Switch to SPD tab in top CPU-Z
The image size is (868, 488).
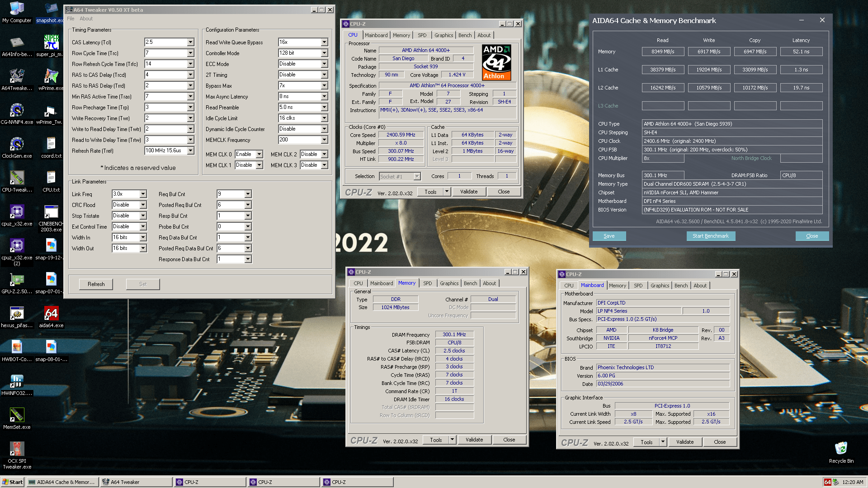point(422,35)
